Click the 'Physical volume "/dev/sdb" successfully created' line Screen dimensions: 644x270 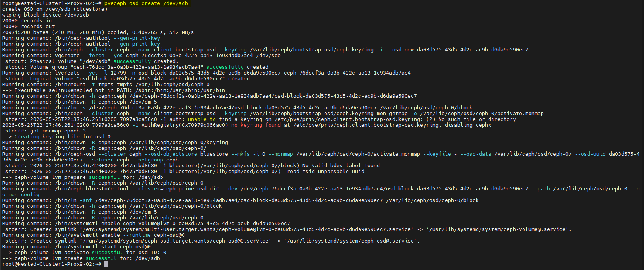pyautogui.click(x=92, y=61)
